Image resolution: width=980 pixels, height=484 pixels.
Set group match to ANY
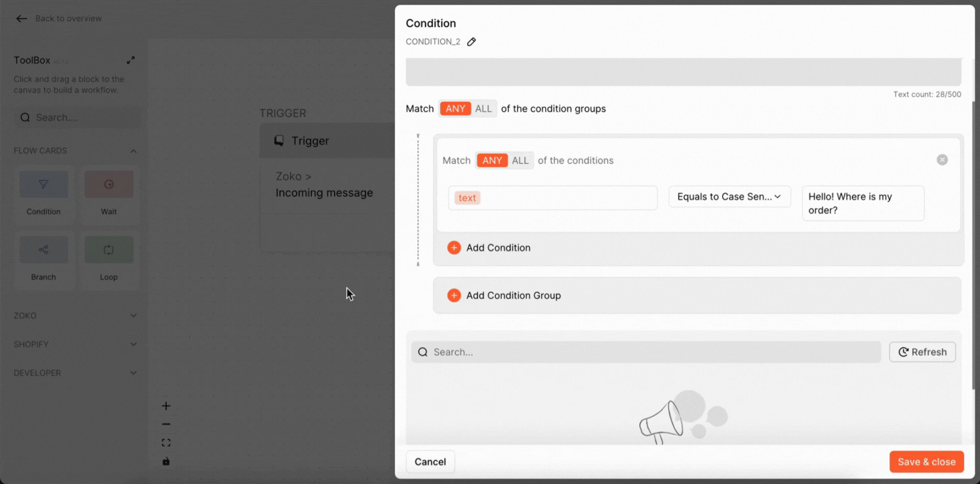[455, 108]
